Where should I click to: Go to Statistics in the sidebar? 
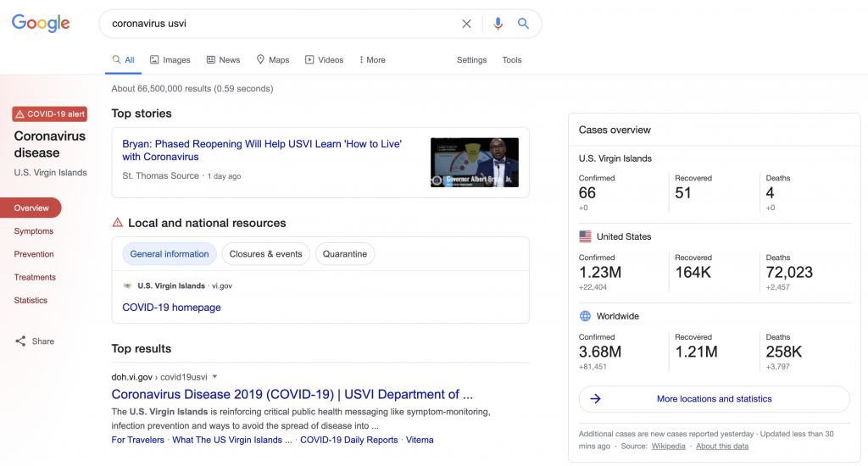point(31,300)
